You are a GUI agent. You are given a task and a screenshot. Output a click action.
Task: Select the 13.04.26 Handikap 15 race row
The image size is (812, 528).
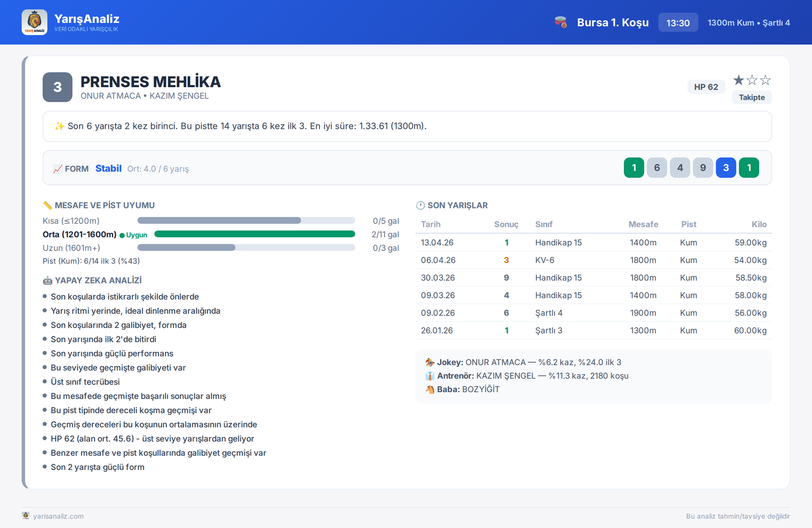click(594, 242)
